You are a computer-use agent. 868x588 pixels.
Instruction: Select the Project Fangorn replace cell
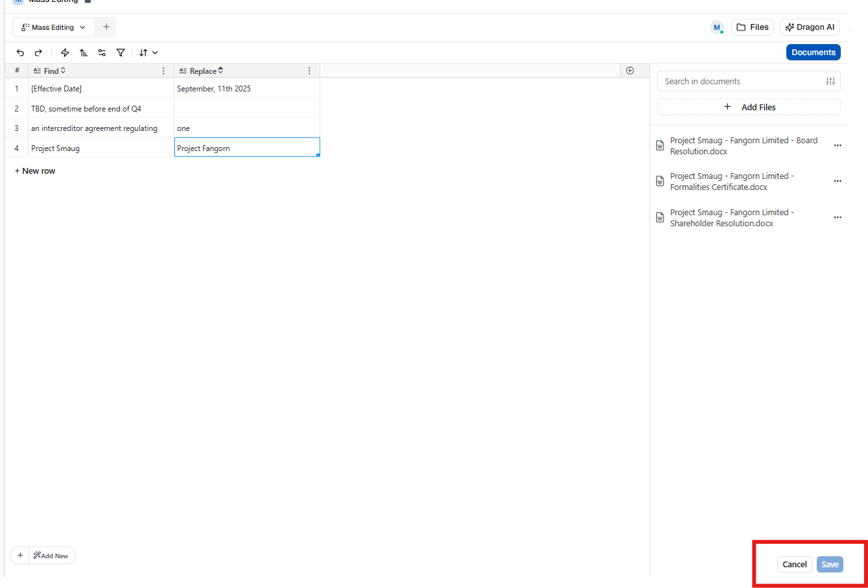point(247,148)
